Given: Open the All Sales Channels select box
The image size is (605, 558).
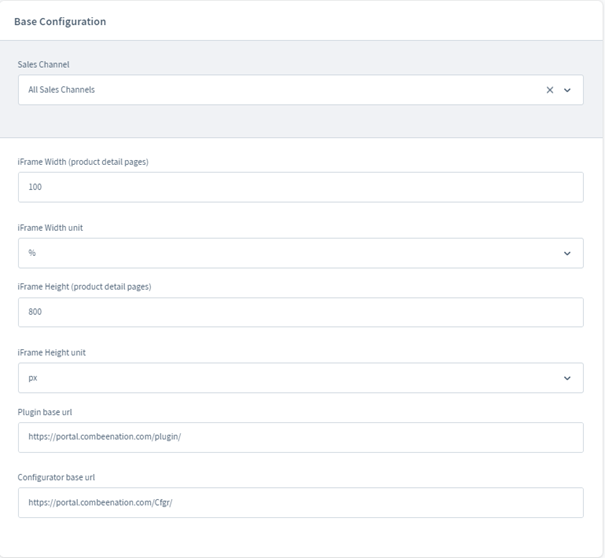Looking at the screenshot, I should click(x=270, y=90).
